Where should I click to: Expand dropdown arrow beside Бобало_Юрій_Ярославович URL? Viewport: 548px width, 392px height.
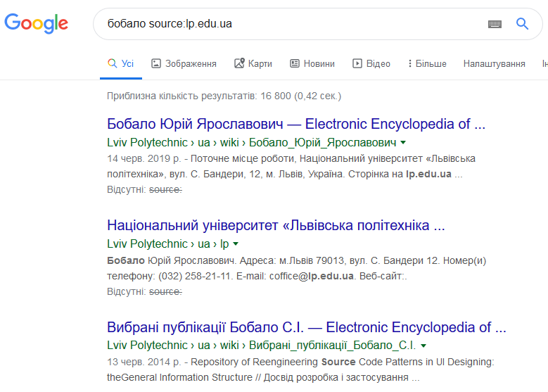pyautogui.click(x=403, y=142)
